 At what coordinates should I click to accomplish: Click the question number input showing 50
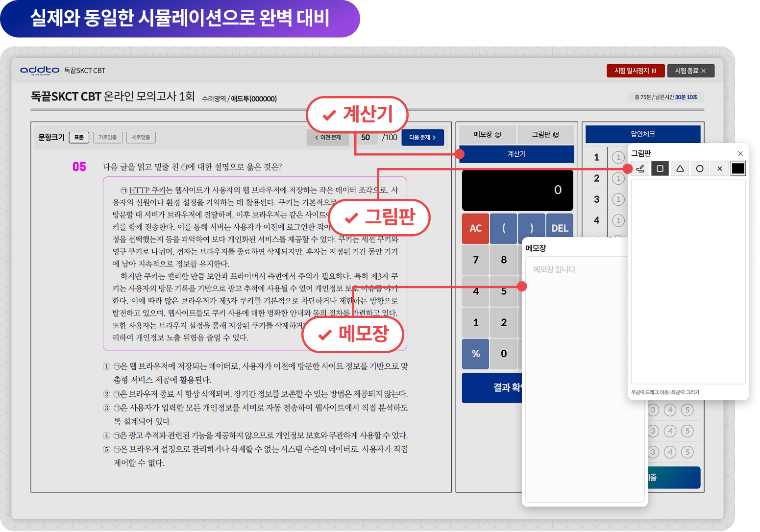366,137
